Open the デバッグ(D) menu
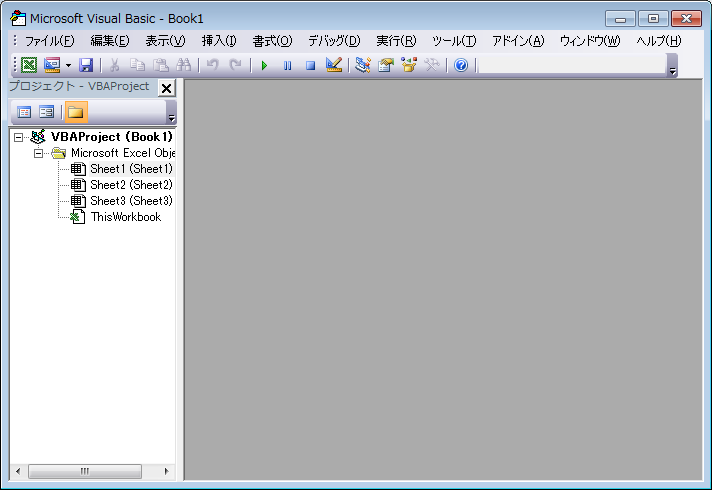The height and width of the screenshot is (490, 712). 334,41
